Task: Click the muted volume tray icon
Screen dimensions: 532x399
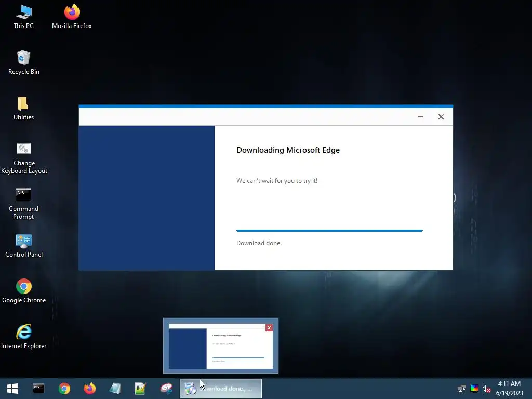Action: tap(486, 389)
